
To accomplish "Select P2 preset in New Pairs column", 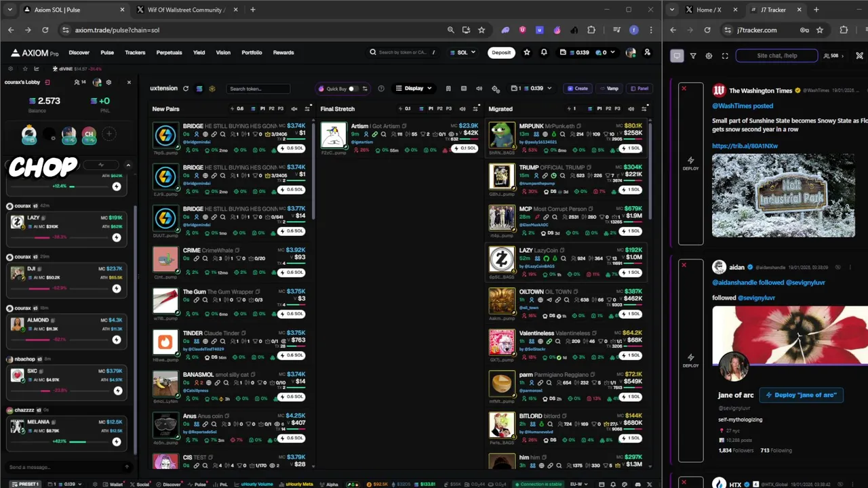I will pyautogui.click(x=272, y=108).
